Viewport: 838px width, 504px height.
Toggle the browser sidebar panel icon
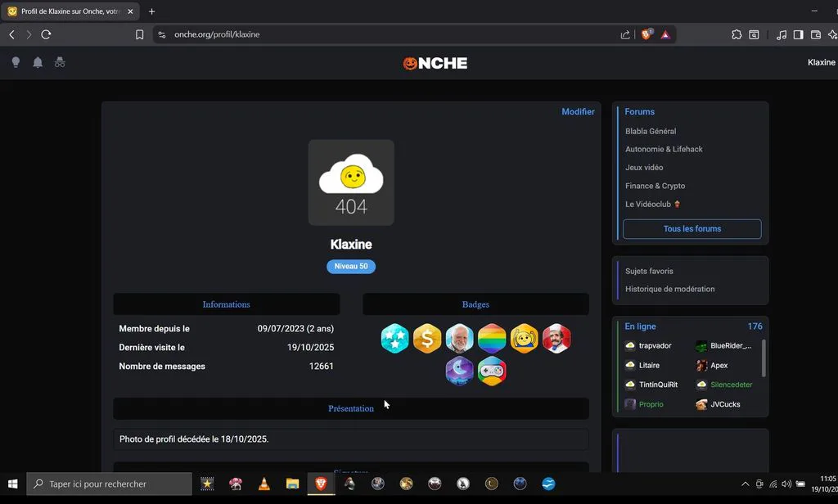799,34
